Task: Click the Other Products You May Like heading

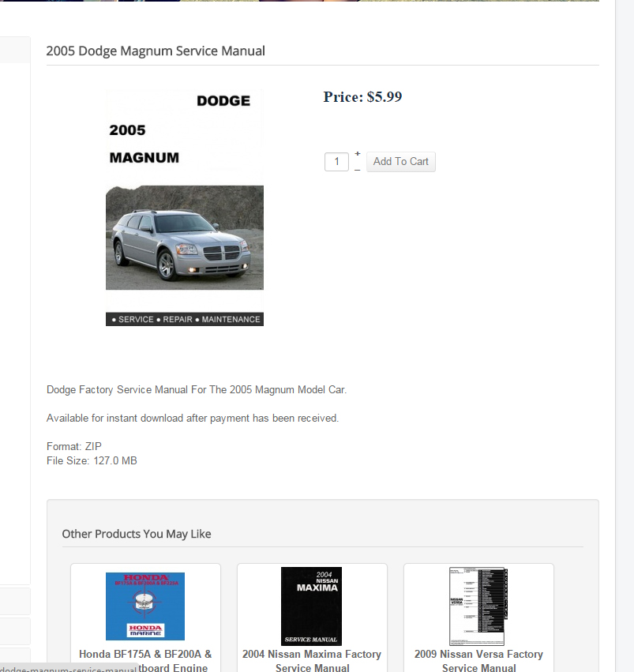Action: 137,534
